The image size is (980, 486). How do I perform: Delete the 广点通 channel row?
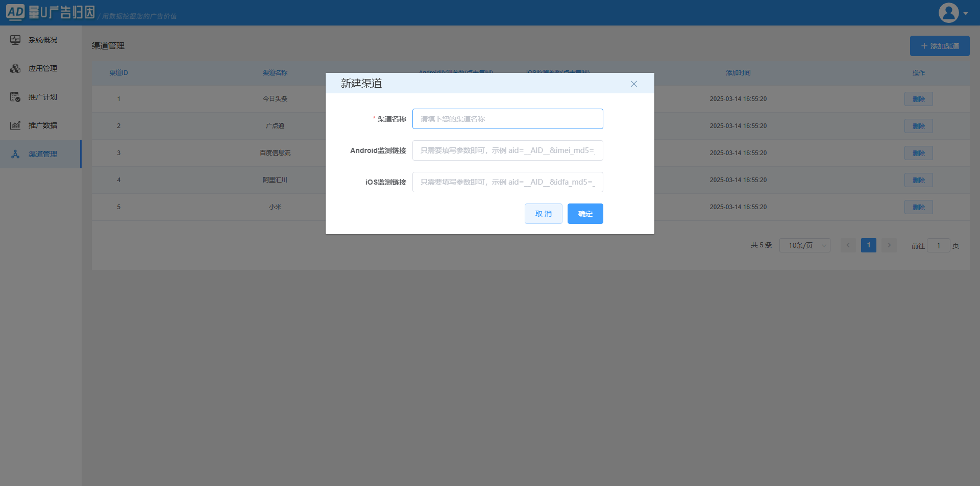pos(919,126)
